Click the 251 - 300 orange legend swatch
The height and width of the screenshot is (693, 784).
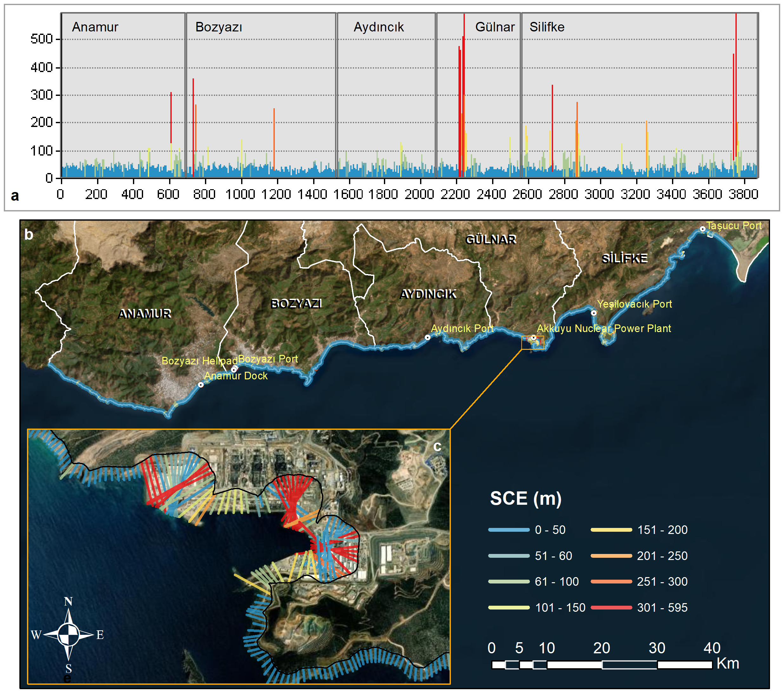(x=611, y=581)
